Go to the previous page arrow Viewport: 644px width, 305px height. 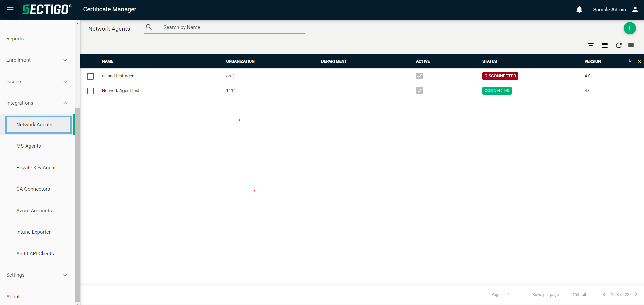click(604, 294)
